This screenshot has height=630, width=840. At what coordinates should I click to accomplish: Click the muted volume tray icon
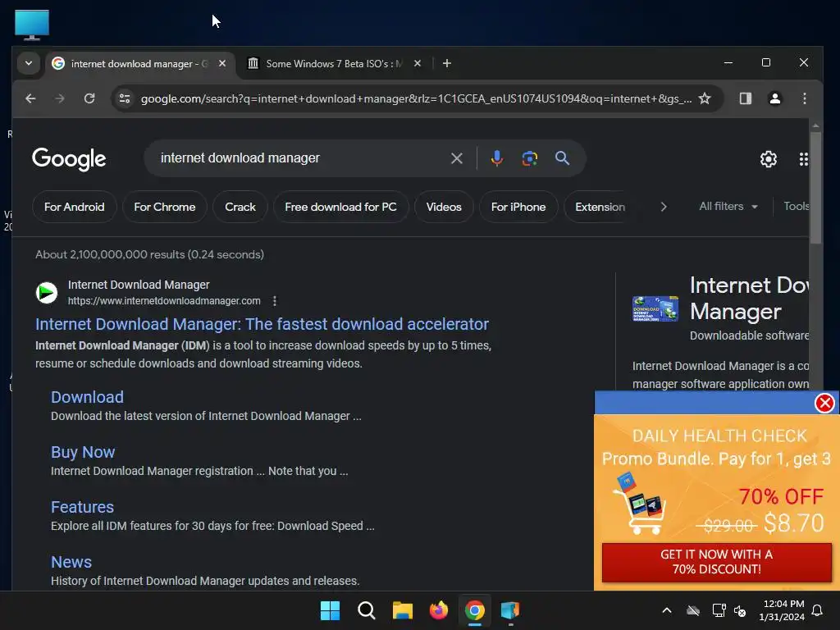pyautogui.click(x=740, y=610)
